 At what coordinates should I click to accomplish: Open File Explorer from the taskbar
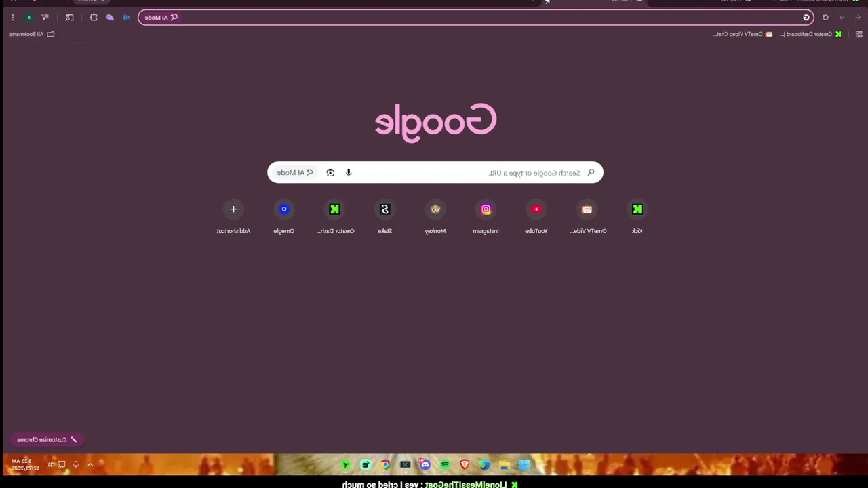pos(504,465)
